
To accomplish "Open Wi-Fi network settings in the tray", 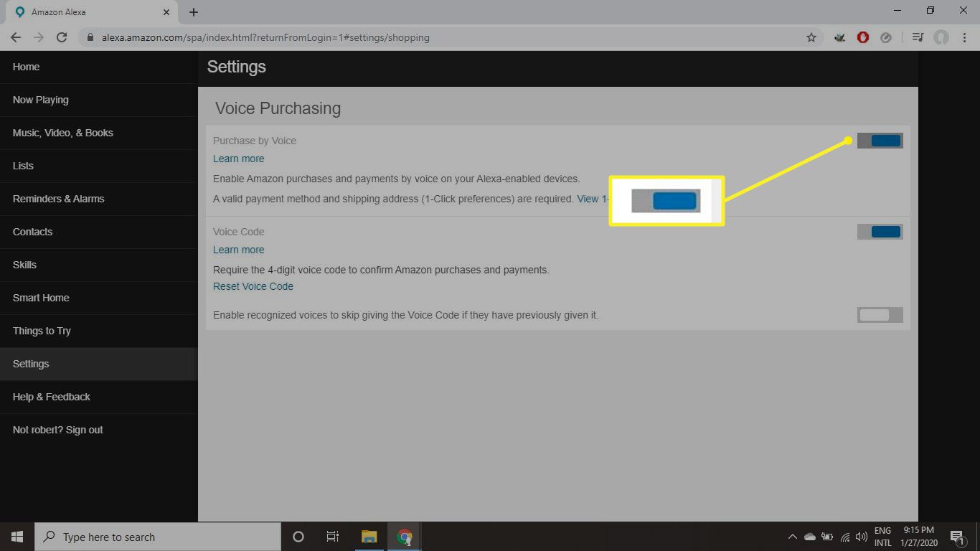I will 845,537.
